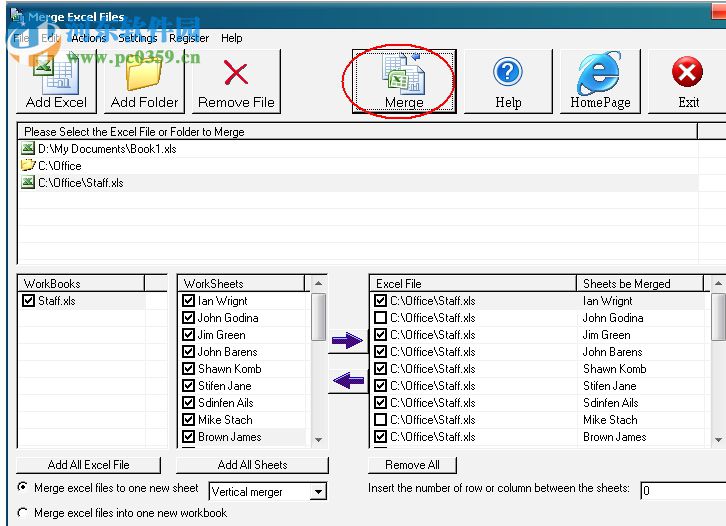Click the WorkSheets column header

[x=241, y=283]
